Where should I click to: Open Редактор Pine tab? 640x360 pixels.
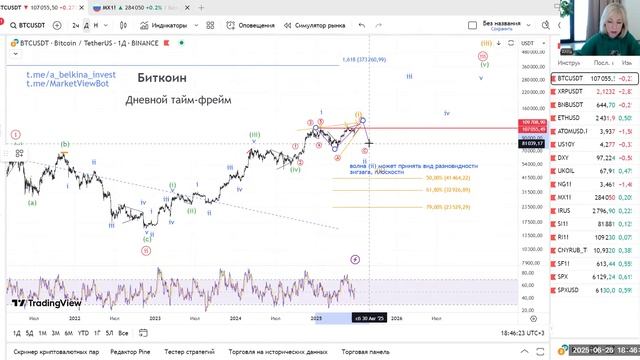pos(130,351)
